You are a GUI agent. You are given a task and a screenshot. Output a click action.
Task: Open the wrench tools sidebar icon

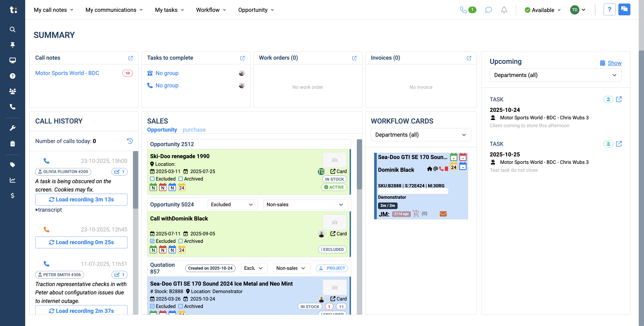click(x=12, y=128)
